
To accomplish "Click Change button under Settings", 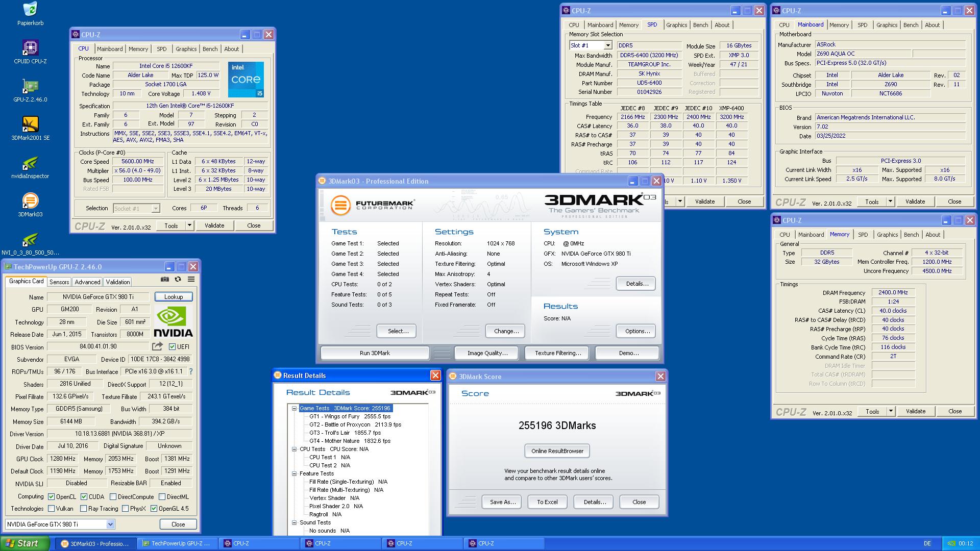I will click(506, 331).
